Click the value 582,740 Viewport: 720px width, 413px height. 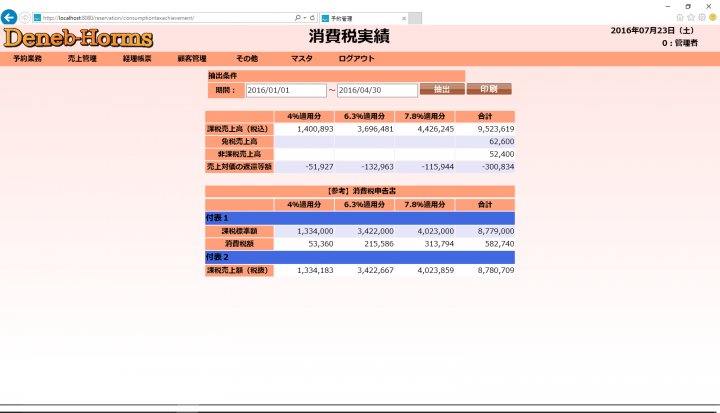pos(499,244)
